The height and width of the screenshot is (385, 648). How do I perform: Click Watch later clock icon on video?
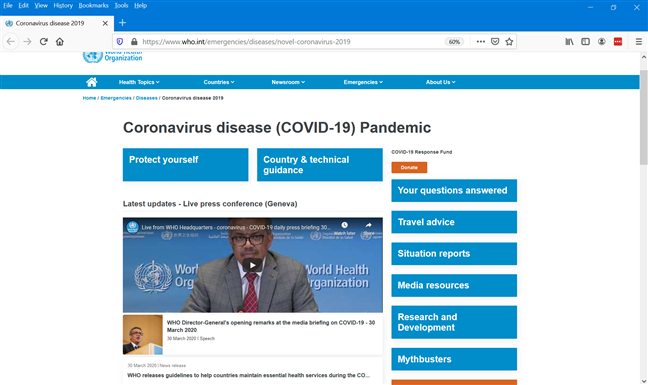pos(344,225)
